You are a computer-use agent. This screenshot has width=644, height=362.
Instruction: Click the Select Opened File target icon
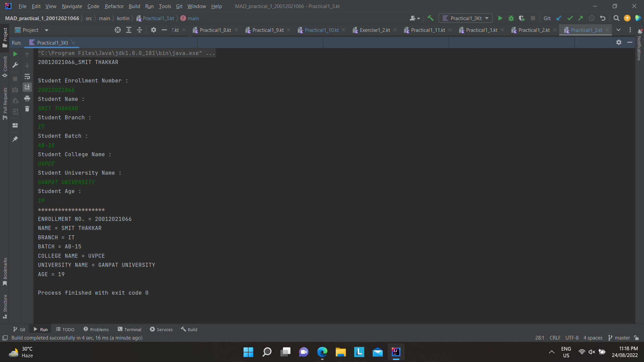[x=118, y=30]
